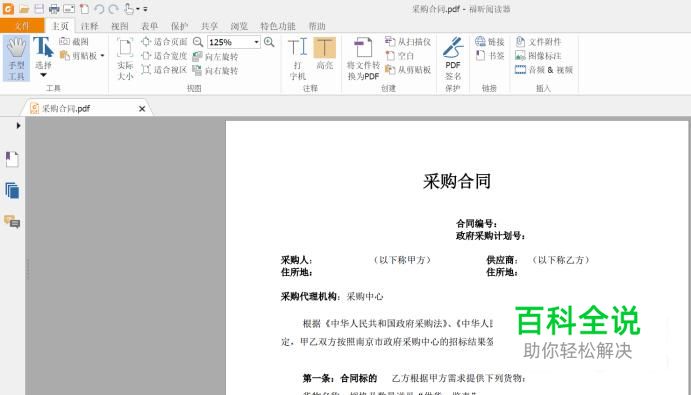Choose 适合视区 fit visible
691x395 pixels.
(x=164, y=69)
